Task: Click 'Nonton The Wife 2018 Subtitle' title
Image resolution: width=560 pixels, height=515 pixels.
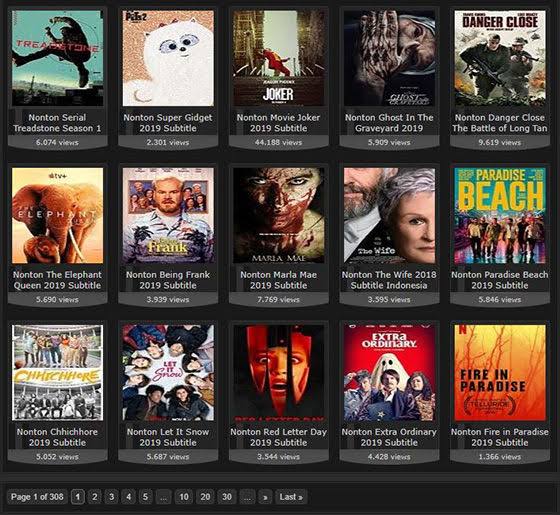Action: point(389,280)
